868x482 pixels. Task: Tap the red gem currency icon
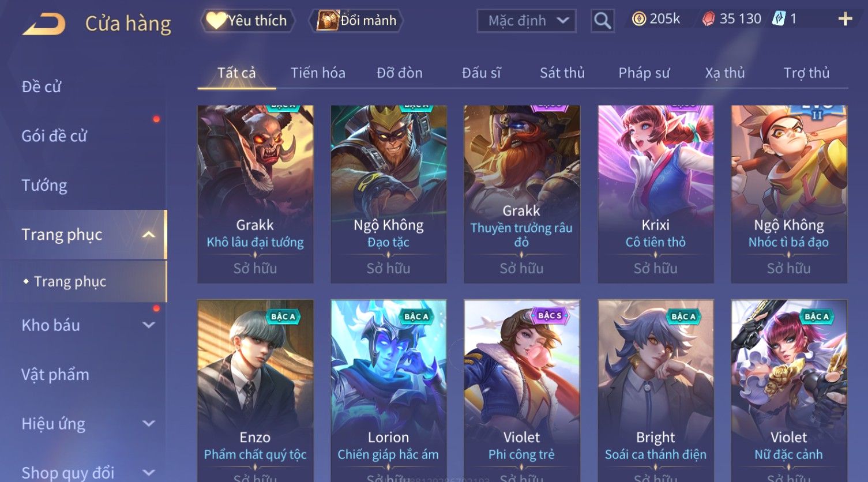(708, 19)
